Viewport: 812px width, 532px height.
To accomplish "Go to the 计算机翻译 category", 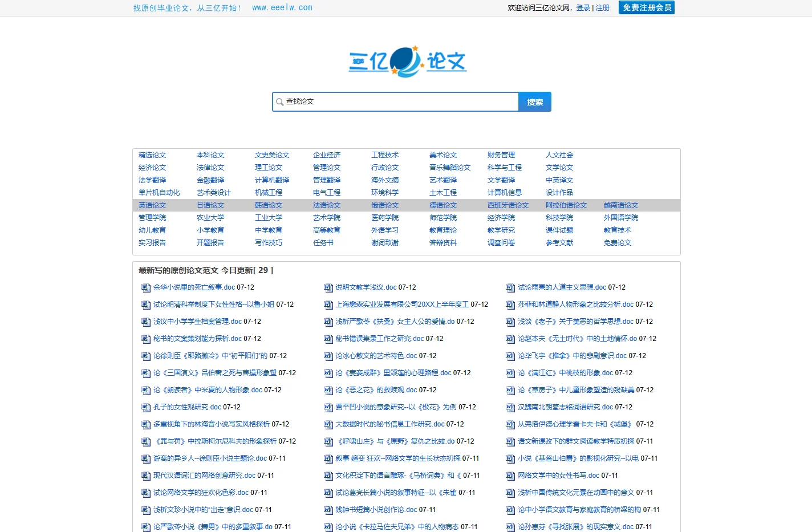I will click(272, 180).
